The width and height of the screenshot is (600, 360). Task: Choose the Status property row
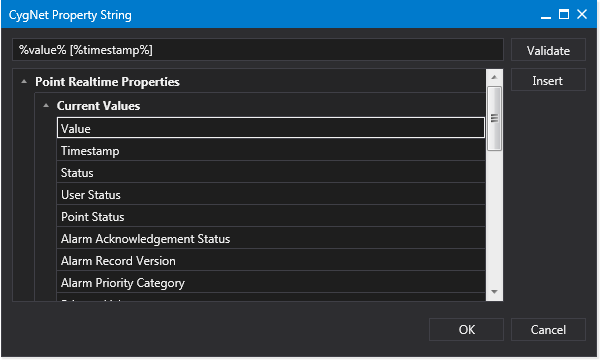pos(271,173)
